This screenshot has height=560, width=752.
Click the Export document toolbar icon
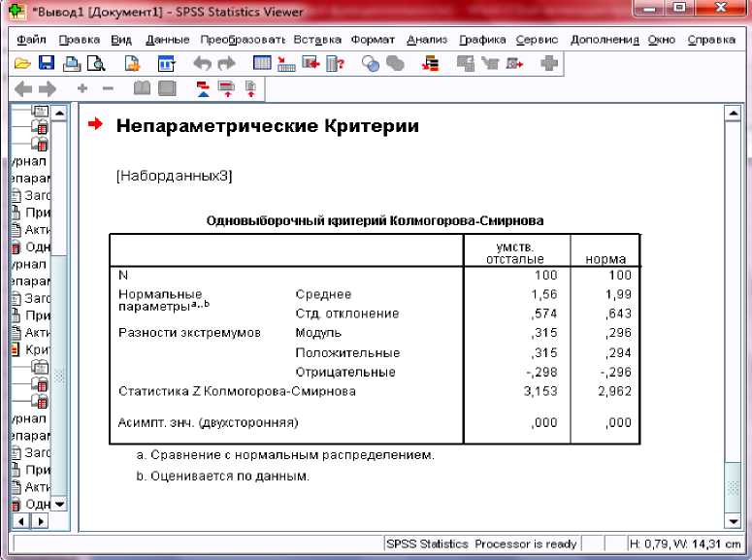pyautogui.click(x=132, y=64)
